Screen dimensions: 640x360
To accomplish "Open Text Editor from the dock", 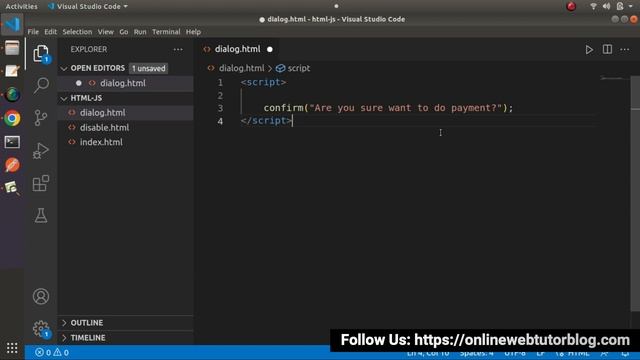I will tap(12, 71).
